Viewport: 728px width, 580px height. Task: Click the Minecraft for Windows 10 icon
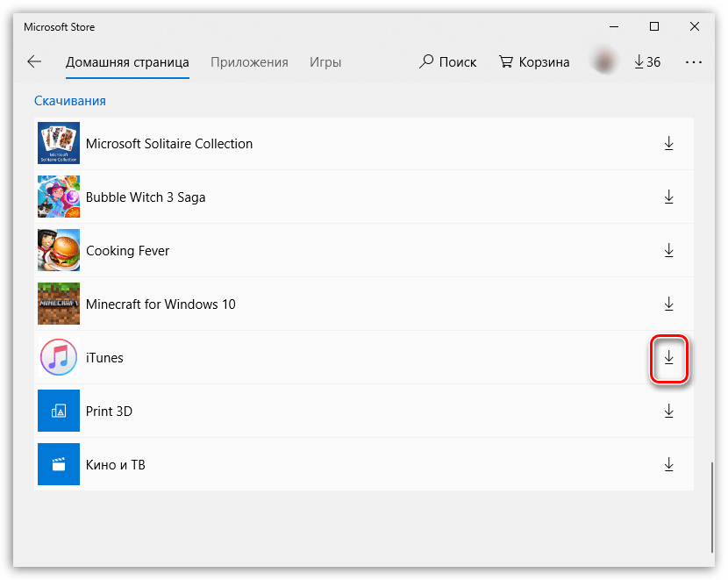coord(58,304)
